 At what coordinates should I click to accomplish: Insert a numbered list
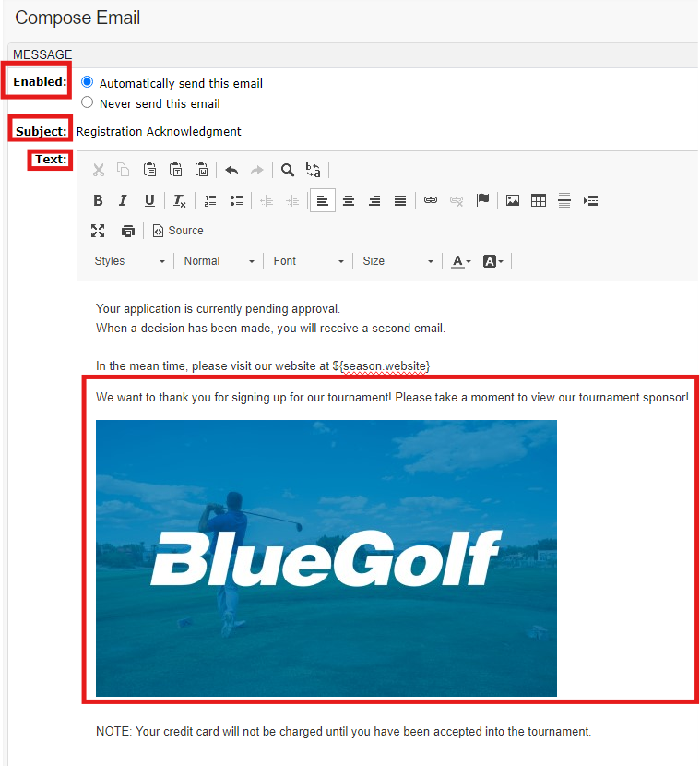point(210,200)
